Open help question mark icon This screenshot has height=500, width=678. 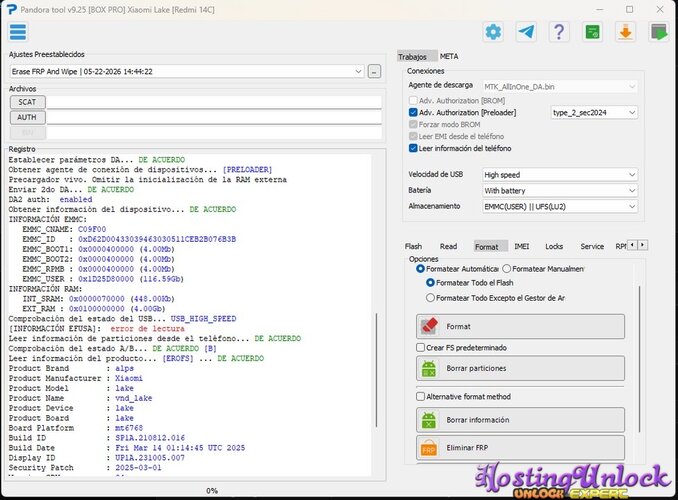pyautogui.click(x=559, y=32)
